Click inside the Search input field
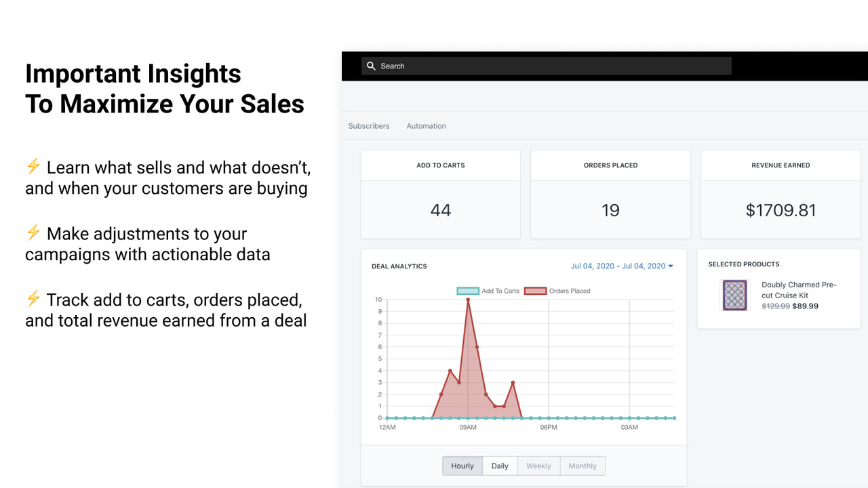This screenshot has height=488, width=868. (542, 66)
